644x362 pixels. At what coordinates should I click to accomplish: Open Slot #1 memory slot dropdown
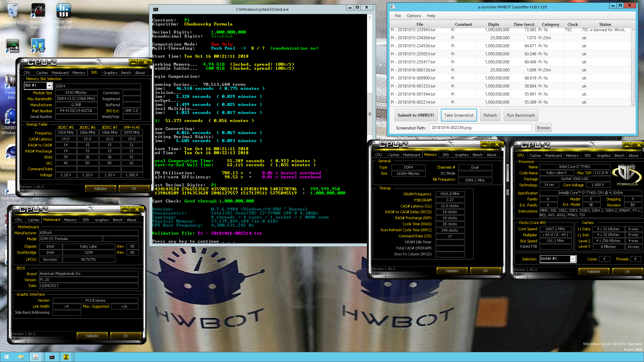point(49,86)
